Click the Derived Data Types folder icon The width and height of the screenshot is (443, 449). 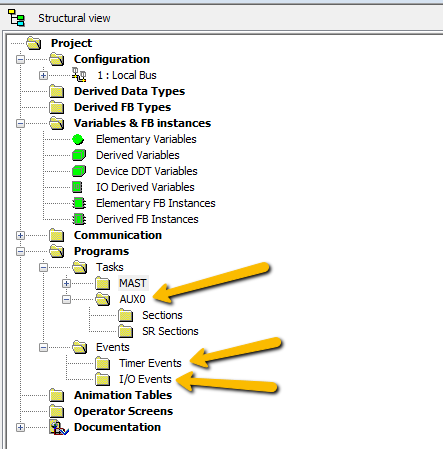point(57,91)
